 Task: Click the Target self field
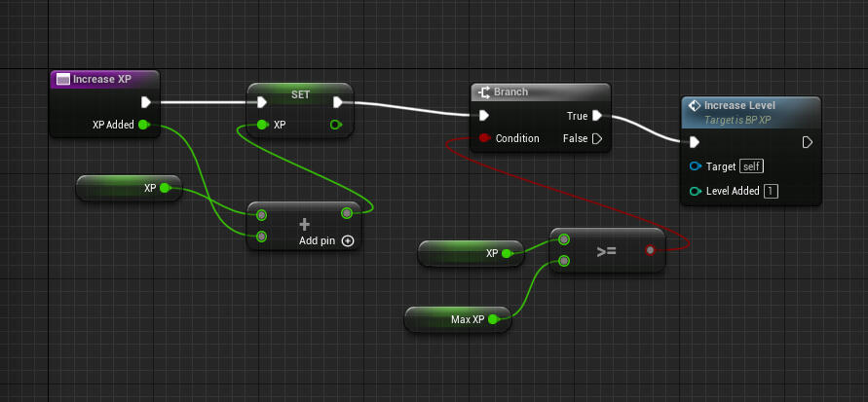tap(751, 166)
